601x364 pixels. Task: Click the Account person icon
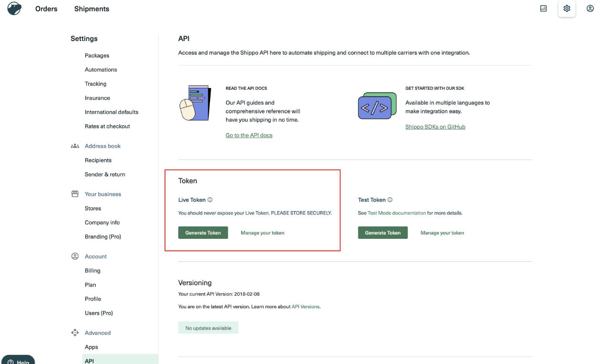pos(75,257)
